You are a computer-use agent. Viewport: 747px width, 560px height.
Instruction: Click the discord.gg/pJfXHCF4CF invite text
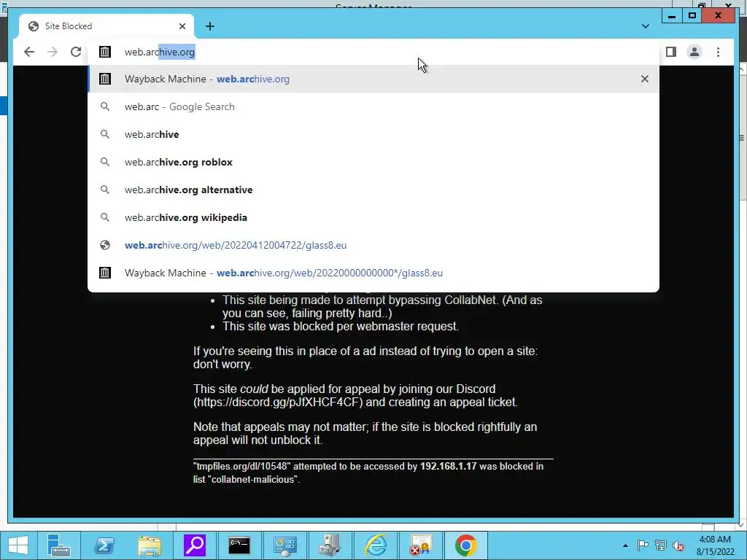coord(279,402)
